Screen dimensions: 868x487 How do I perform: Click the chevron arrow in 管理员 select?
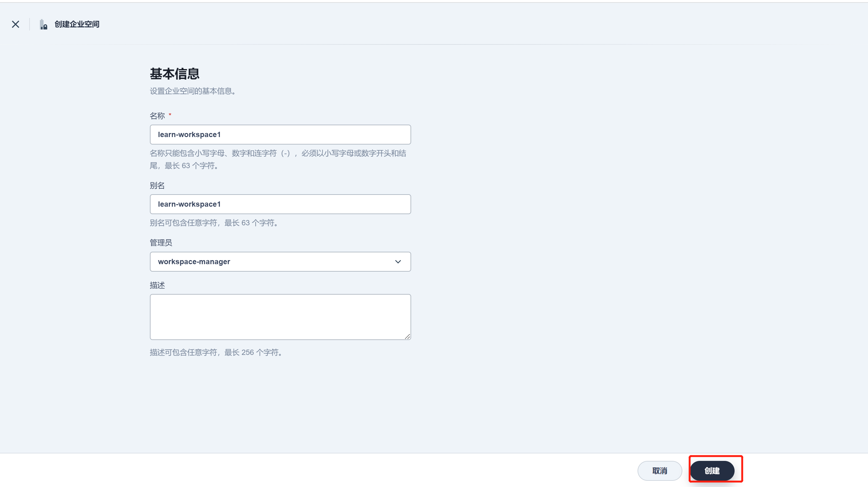coord(398,262)
